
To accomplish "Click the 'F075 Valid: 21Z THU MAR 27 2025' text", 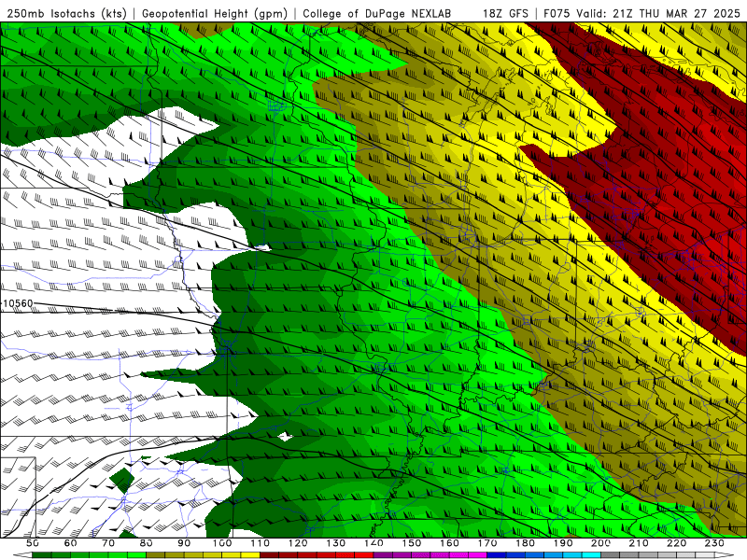I will tap(642, 14).
